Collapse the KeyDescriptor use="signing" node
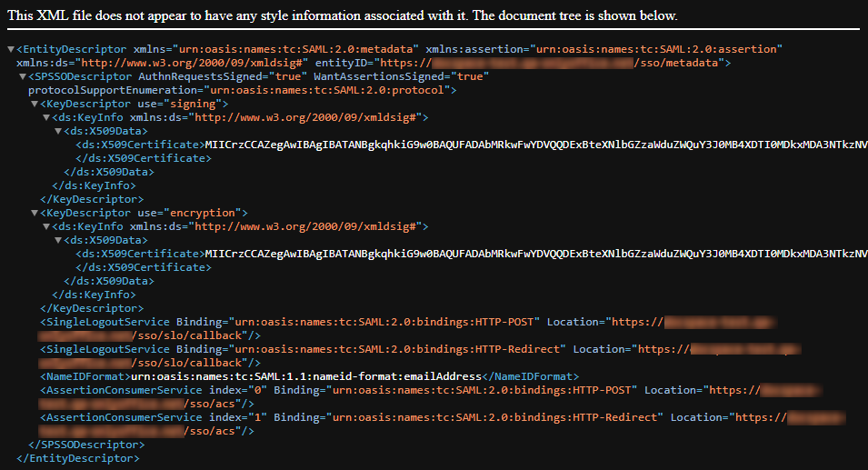This screenshot has width=868, height=470. (x=35, y=104)
